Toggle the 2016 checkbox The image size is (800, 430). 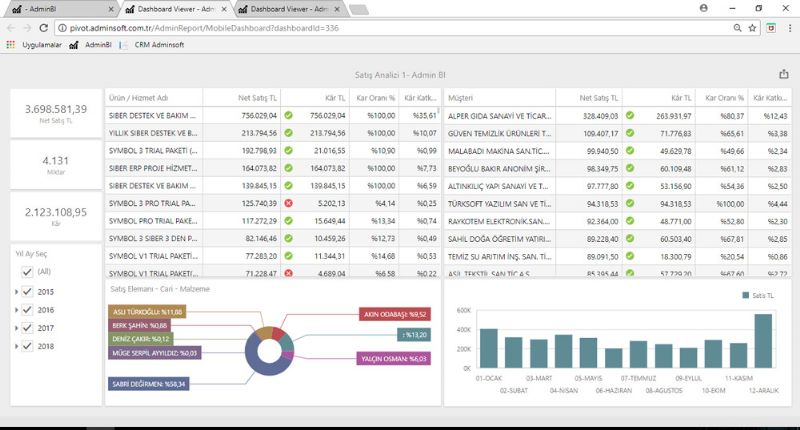[28, 310]
